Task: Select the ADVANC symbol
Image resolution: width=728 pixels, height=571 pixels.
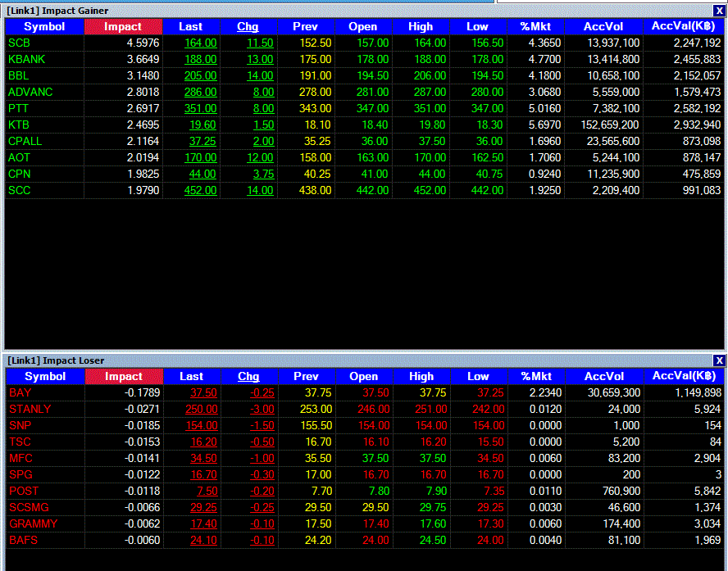Action: [30, 92]
